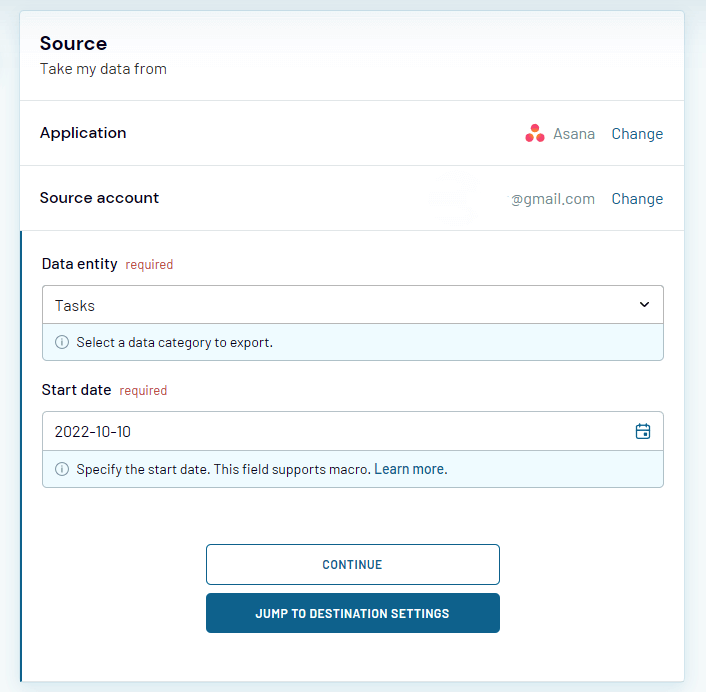
Task: Click the Asana application name
Action: (574, 134)
